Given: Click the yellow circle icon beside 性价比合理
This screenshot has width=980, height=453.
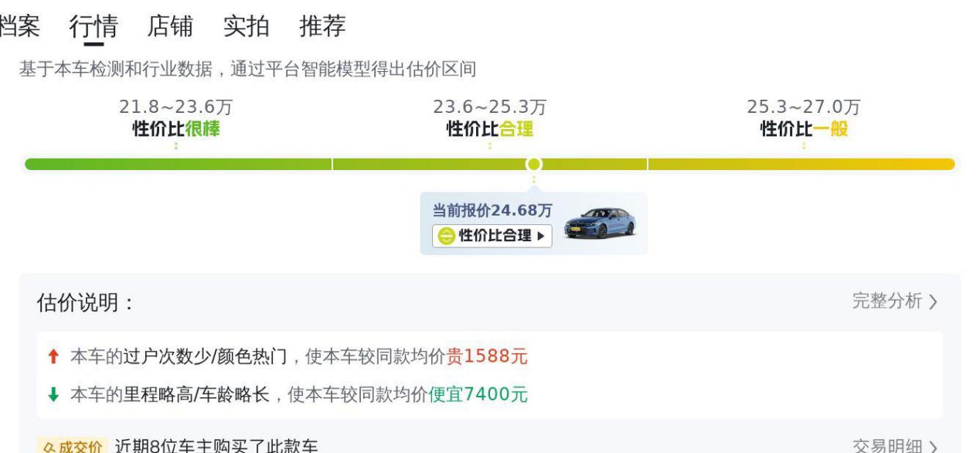Looking at the screenshot, I should [x=446, y=237].
